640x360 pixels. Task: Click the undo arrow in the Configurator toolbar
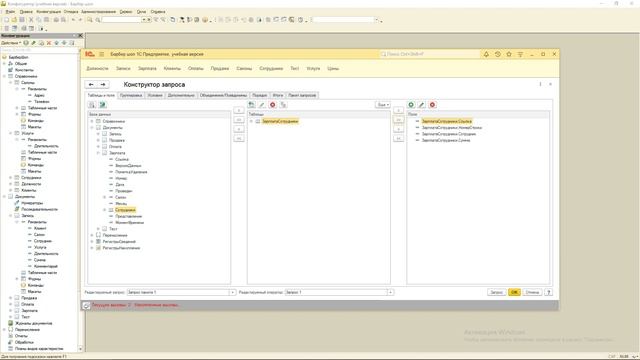[x=73, y=20]
